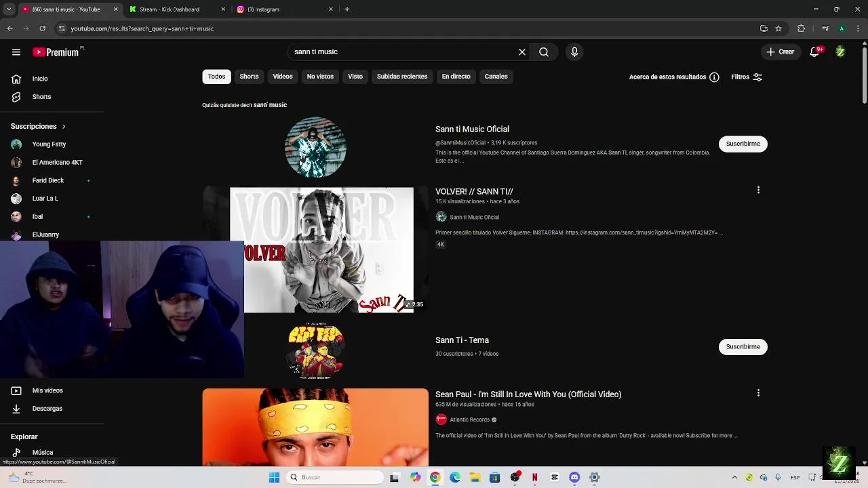Open File Explorer from the taskbar
The height and width of the screenshot is (488, 868).
pyautogui.click(x=475, y=477)
